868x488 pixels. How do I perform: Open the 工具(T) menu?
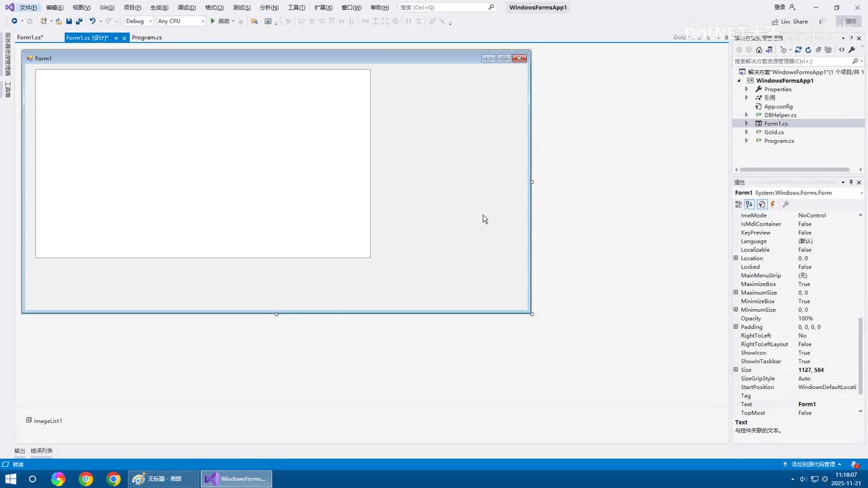coord(297,7)
